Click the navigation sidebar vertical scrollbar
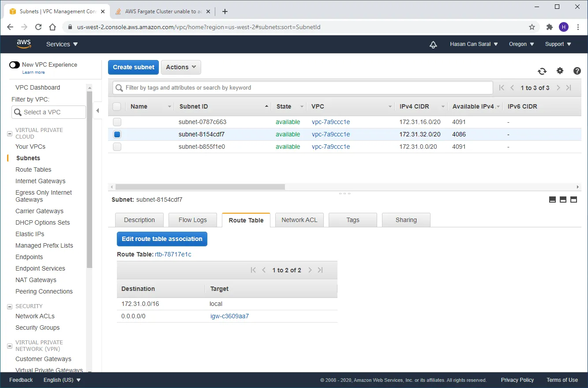Screen dimensions: 588x388 click(90, 179)
